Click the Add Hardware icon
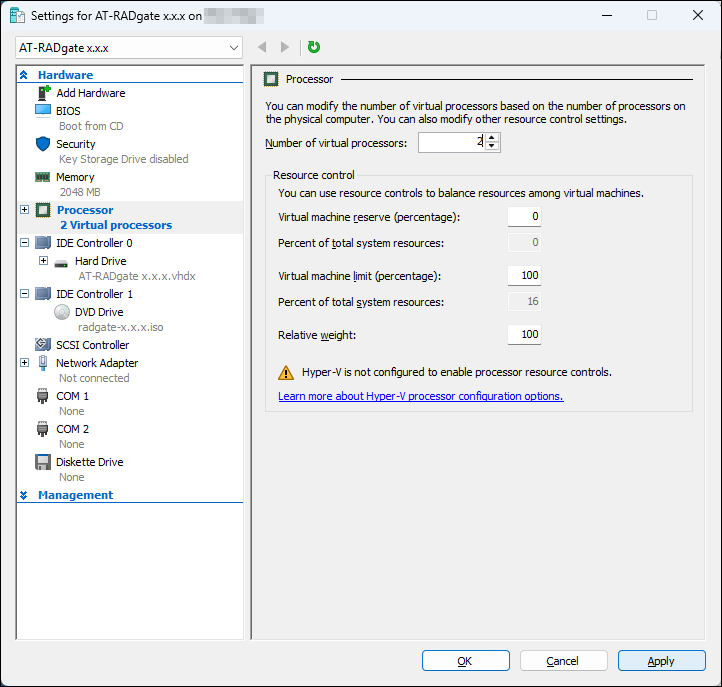 [x=43, y=93]
